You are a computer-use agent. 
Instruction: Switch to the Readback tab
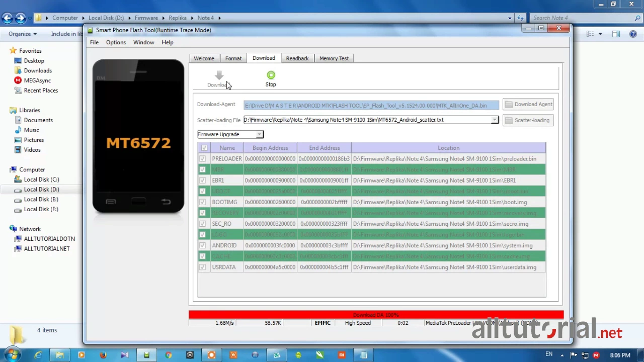click(297, 58)
